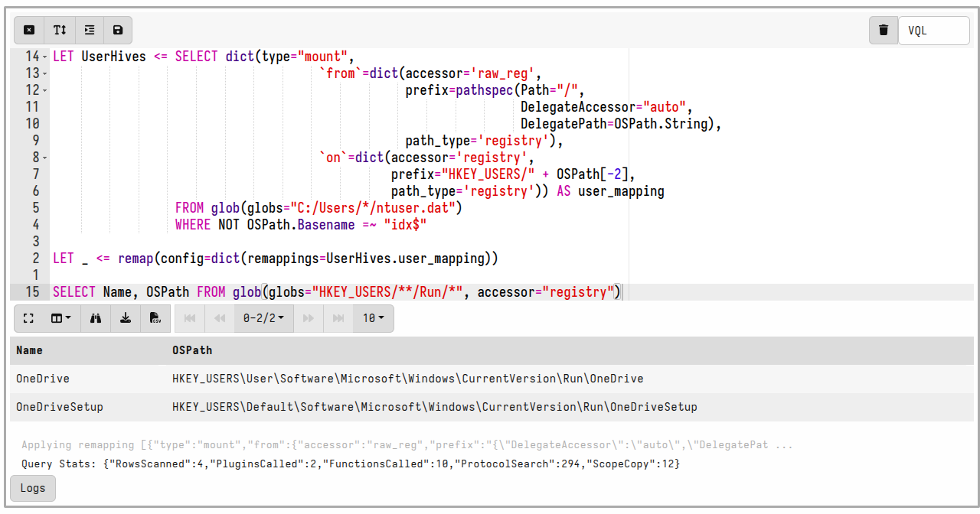Select the OneDriveSetup result row
Screen dimensions: 980x514
(60, 407)
